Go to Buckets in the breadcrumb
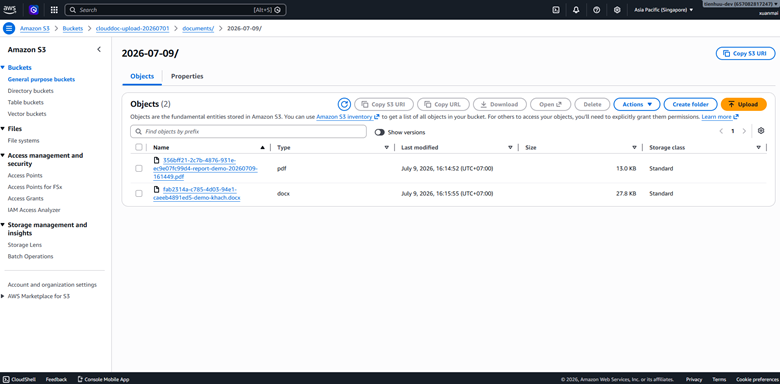Viewport: 780px width, 384px height. click(73, 28)
